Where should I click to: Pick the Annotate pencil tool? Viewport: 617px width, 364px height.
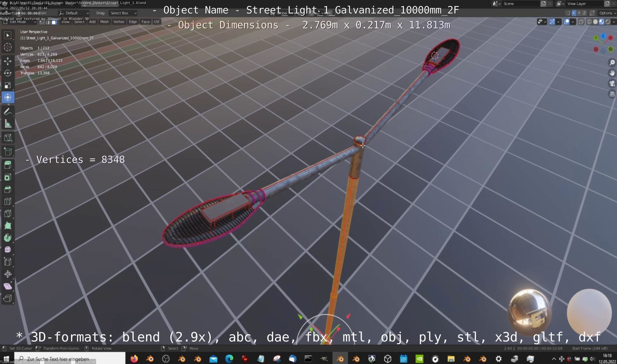coord(8,112)
